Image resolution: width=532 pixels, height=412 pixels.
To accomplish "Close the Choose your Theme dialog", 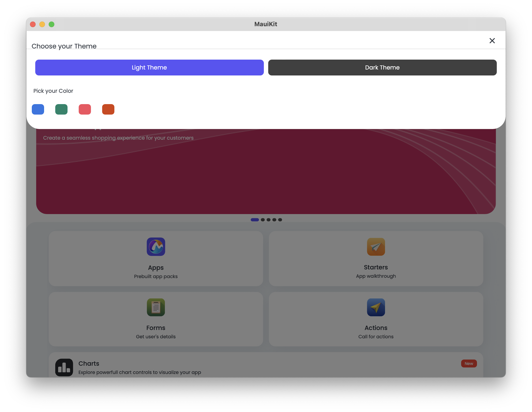I will (x=492, y=40).
